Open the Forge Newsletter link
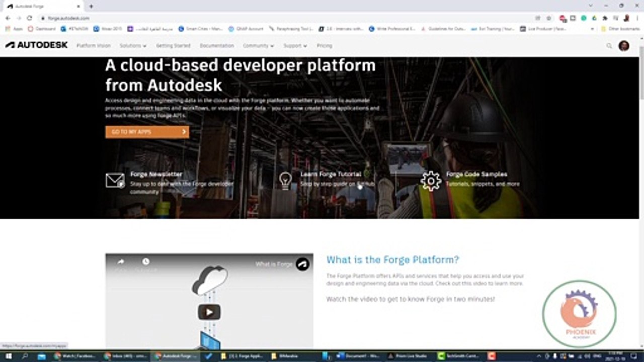Viewport: 644px width, 362px height. point(156,174)
